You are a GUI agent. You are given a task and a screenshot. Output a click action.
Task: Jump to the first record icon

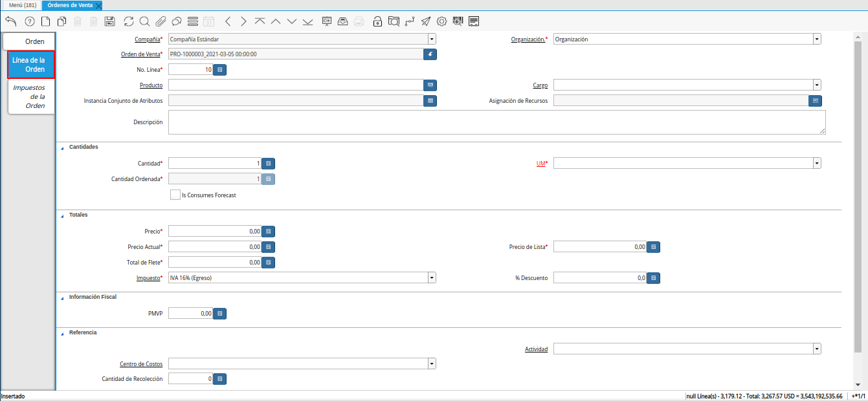coord(260,21)
